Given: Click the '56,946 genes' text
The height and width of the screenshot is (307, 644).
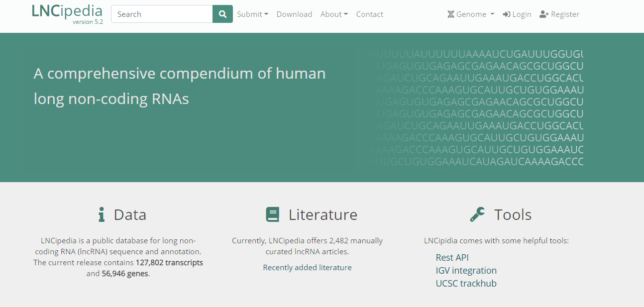Looking at the screenshot, I should coord(125,274).
